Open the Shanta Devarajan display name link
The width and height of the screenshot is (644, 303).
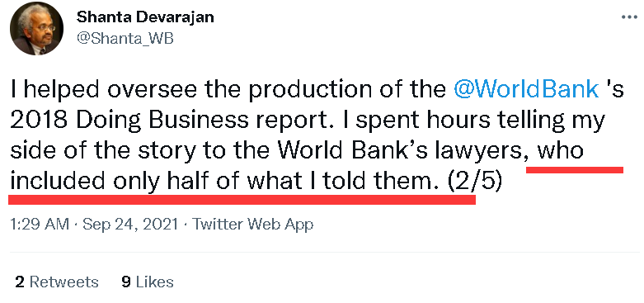click(145, 17)
